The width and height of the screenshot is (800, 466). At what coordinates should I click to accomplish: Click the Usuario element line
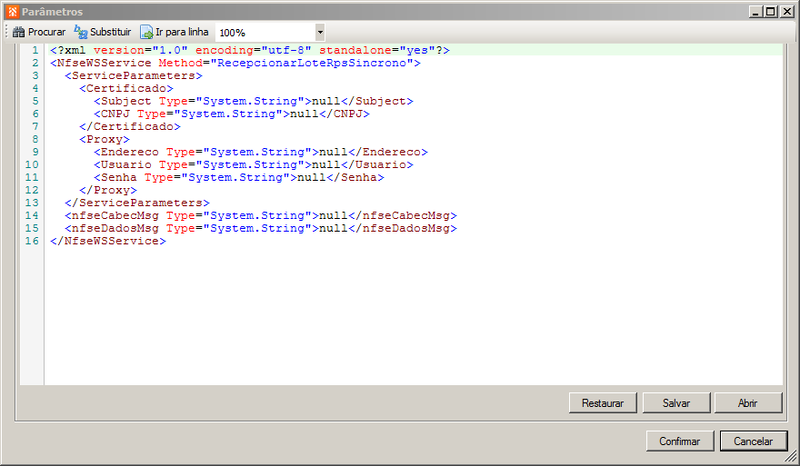pyautogui.click(x=254, y=165)
